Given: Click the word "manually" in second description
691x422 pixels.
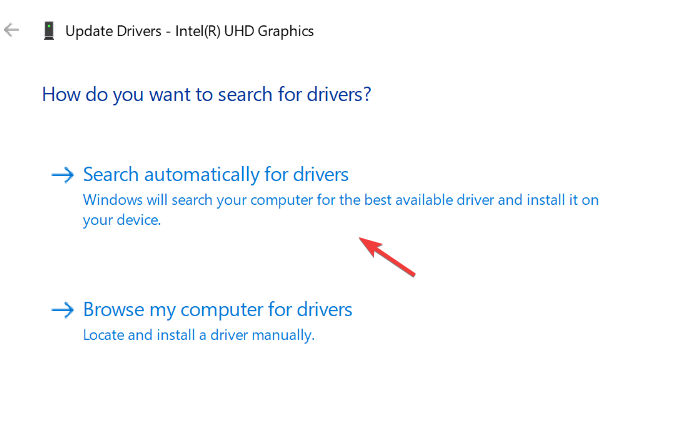Looking at the screenshot, I should point(287,335).
